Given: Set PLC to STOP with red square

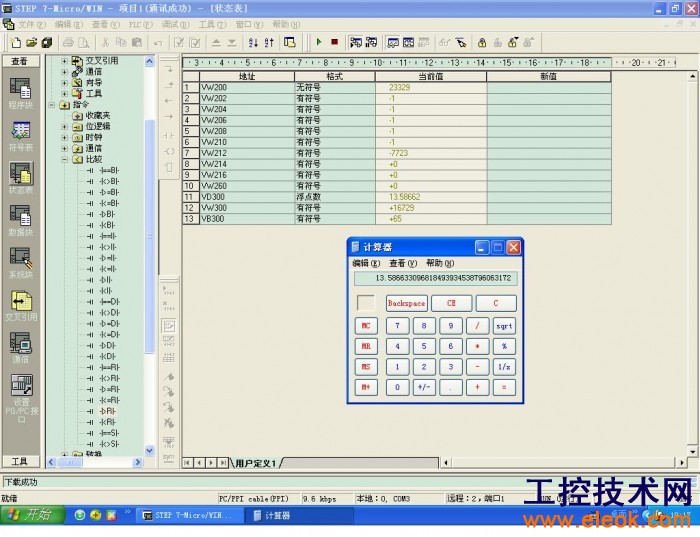Looking at the screenshot, I should 334,42.
